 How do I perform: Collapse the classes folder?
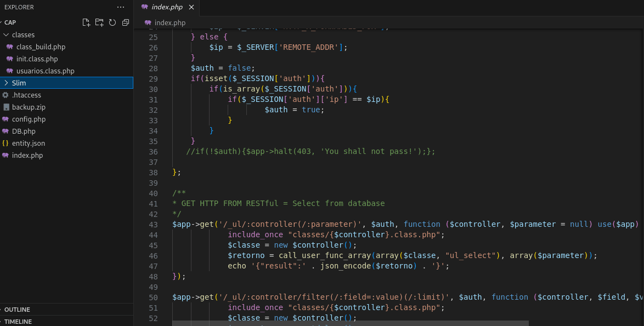[x=7, y=35]
